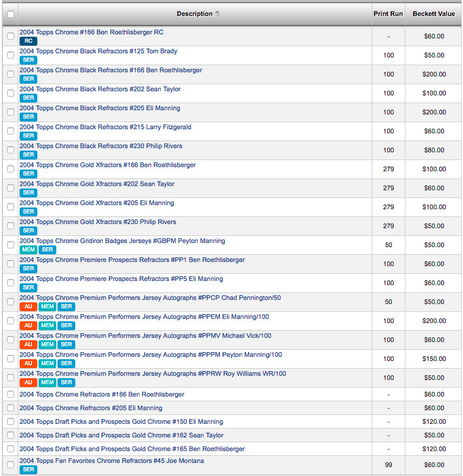463x476 pixels.
Task: Click the Print Run column header
Action: point(388,14)
